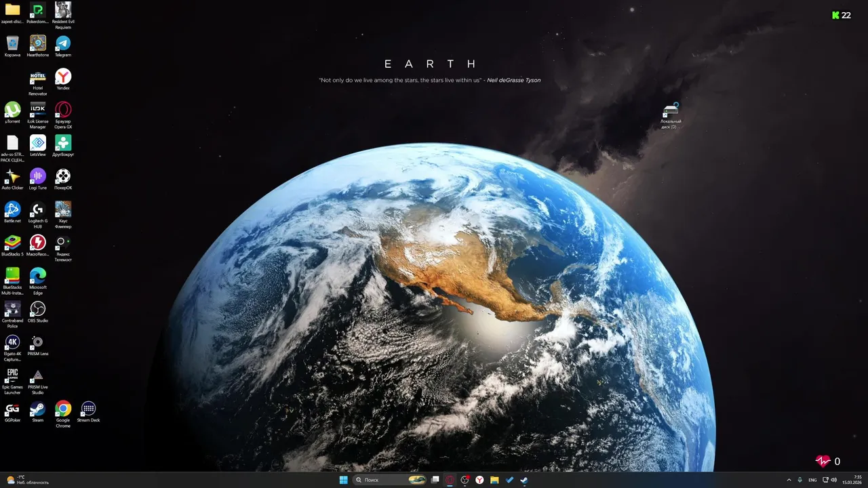Viewport: 868px width, 488px height.
Task: Select the µTorrent desktop icon
Action: pos(12,113)
